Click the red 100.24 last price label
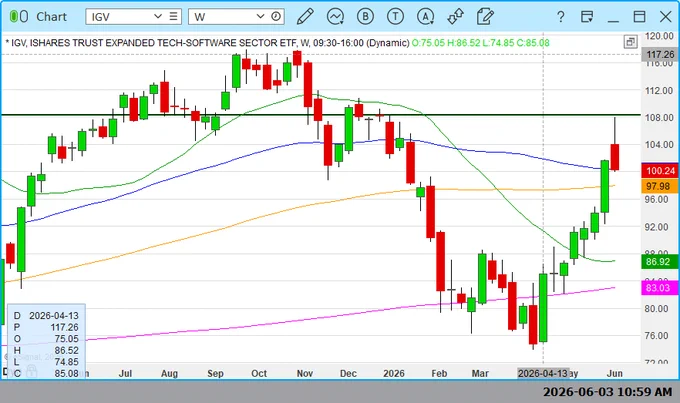Screen dimensions: 680x403 pyautogui.click(x=660, y=170)
